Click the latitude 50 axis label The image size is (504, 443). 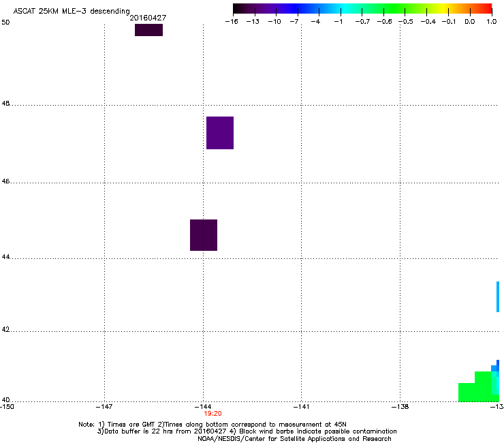(x=5, y=22)
